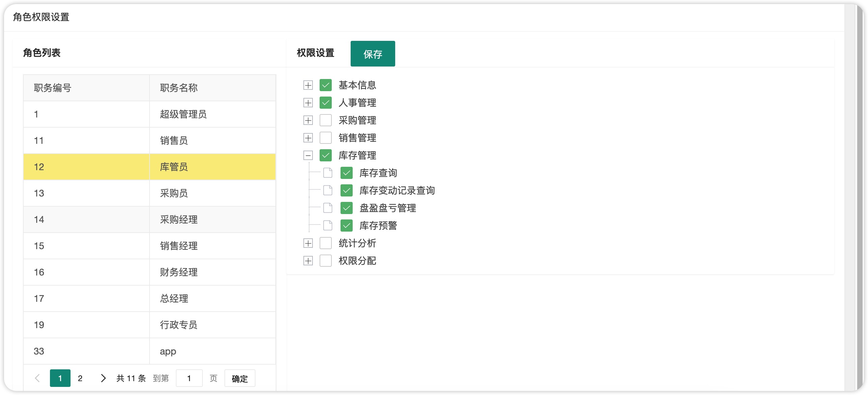The image size is (868, 395).
Task: Click the 权限分配 tree label
Action: (357, 261)
